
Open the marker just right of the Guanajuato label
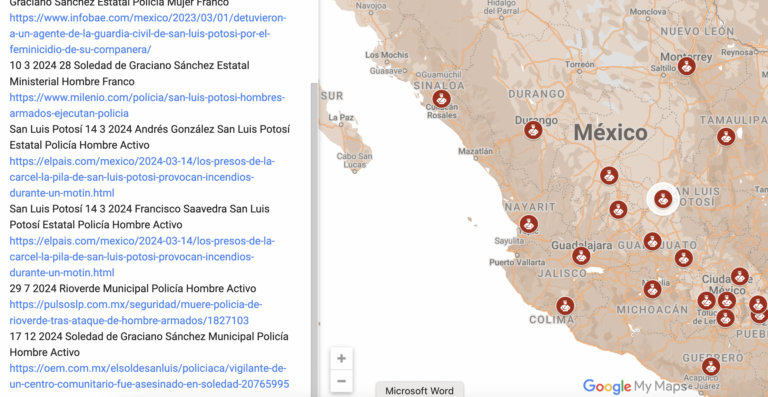point(683,258)
